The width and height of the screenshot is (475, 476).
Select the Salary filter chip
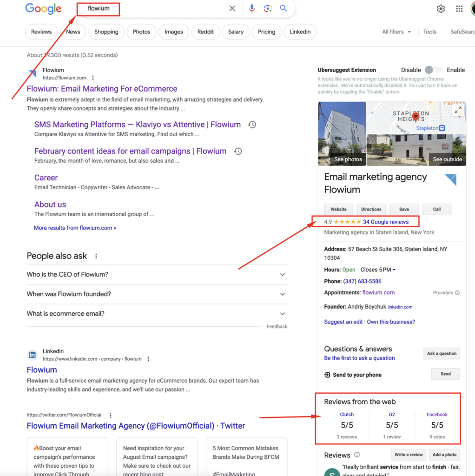(236, 32)
